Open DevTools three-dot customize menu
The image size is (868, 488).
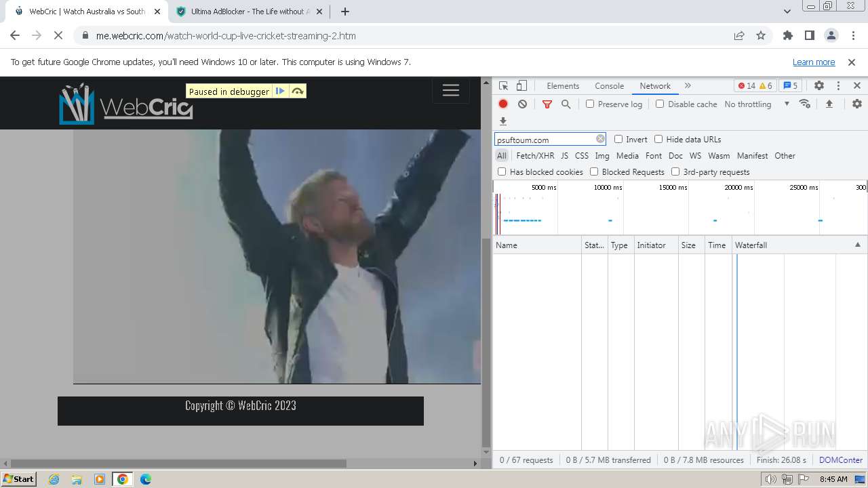(838, 86)
